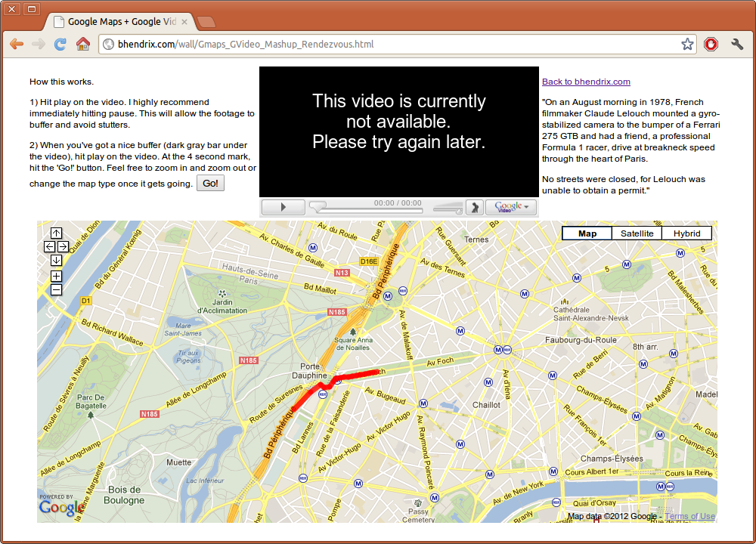The height and width of the screenshot is (544, 756).
Task: Pan the map right with arrow
Action: [x=63, y=246]
